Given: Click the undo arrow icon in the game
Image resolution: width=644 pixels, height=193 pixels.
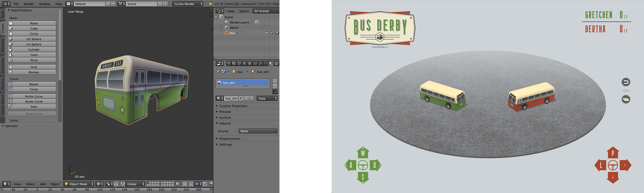Looking at the screenshot, I should (626, 82).
